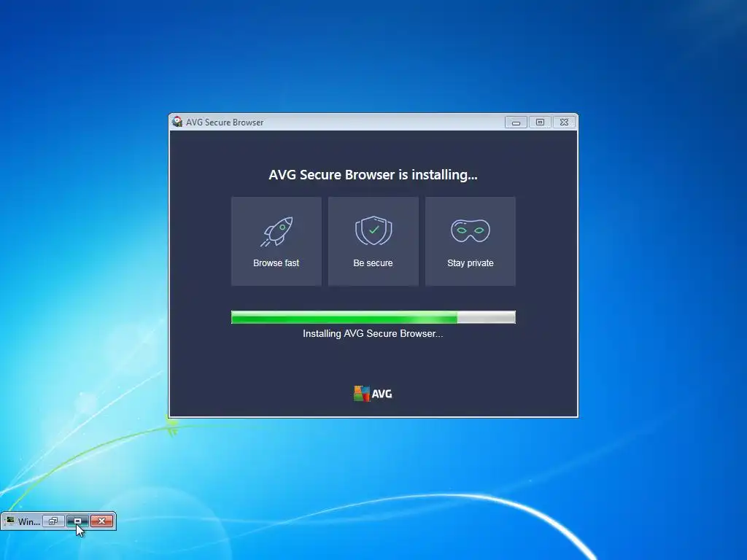Click the installation progress bar

(x=373, y=317)
